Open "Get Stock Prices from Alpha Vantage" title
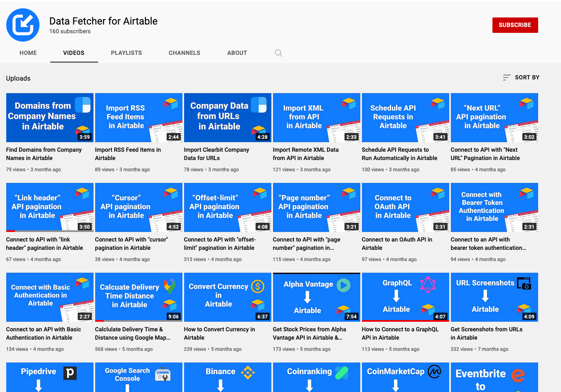The image size is (561, 392). coord(310,333)
